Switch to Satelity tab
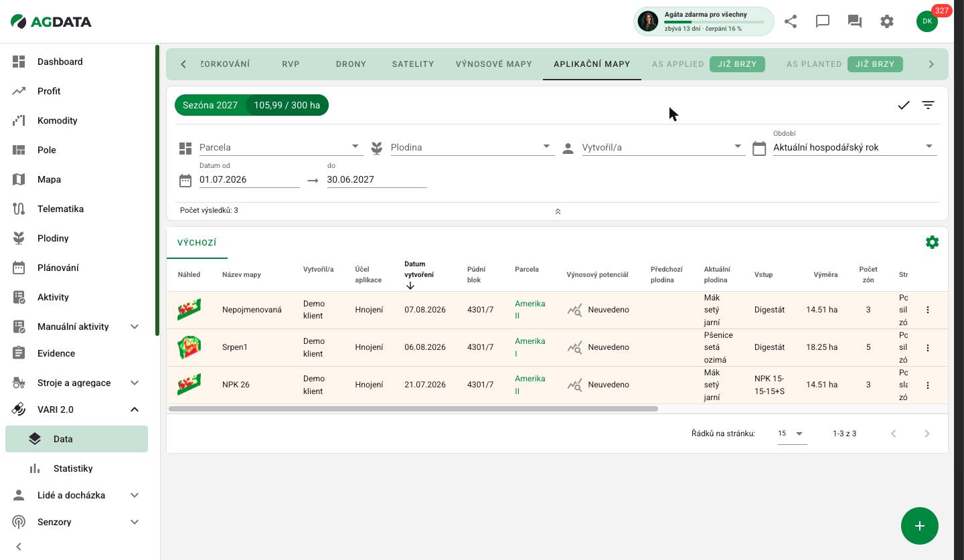964x560 pixels. click(x=413, y=64)
